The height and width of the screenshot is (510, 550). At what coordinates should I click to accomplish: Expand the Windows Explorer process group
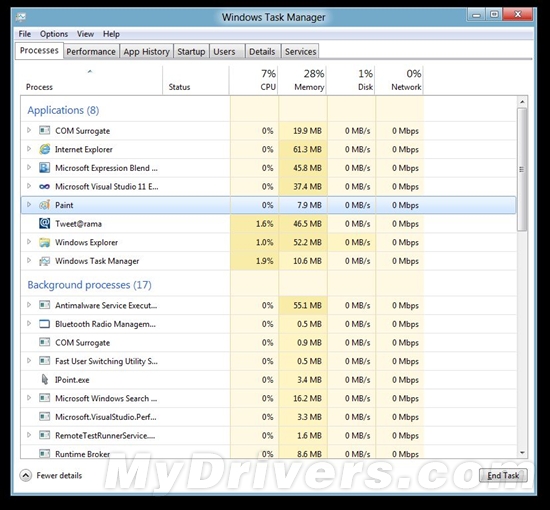coord(29,242)
